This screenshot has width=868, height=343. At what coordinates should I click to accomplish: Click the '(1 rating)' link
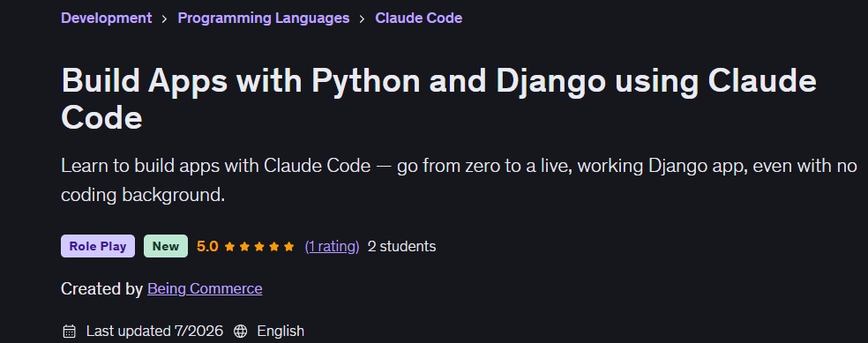333,246
